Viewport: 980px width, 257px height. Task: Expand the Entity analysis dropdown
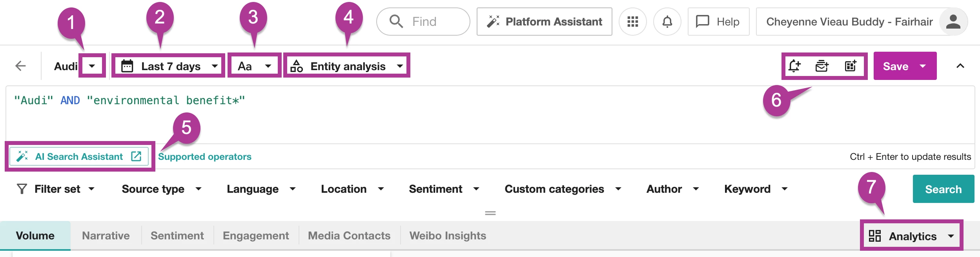(347, 66)
